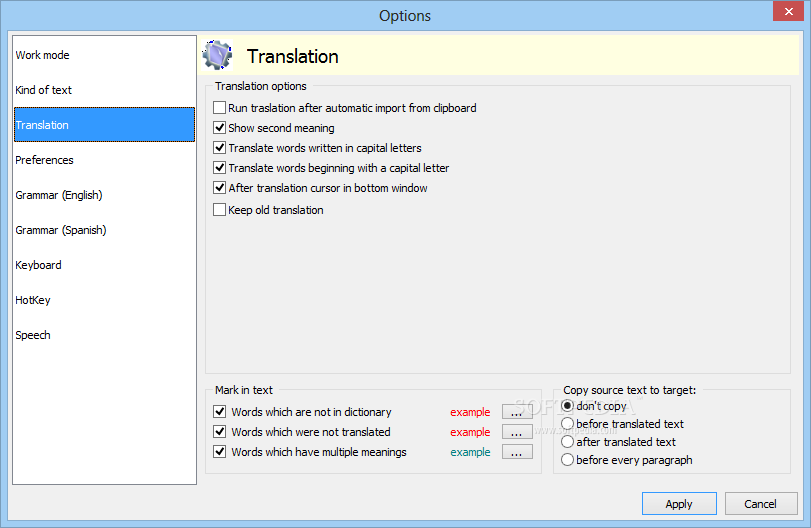Open Work mode options page

[104, 55]
